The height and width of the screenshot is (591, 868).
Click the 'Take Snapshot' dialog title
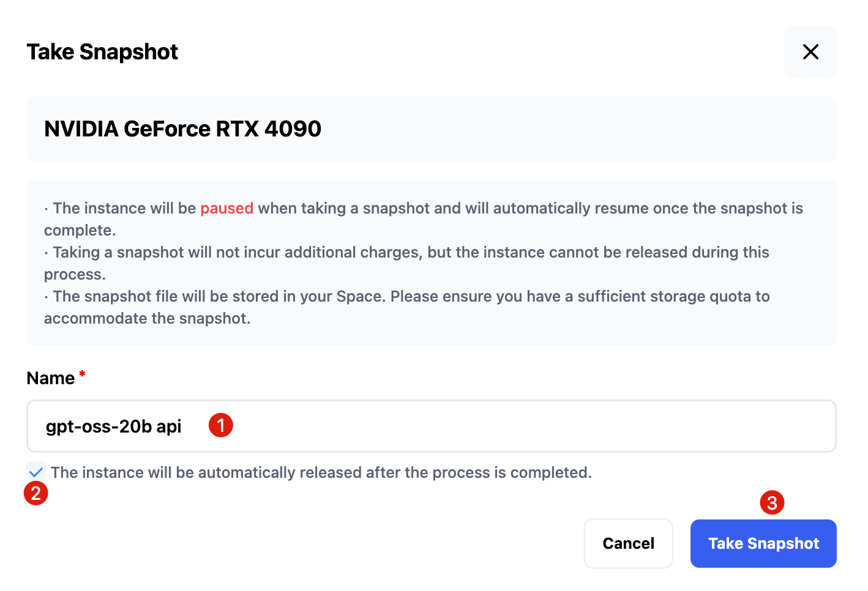click(x=102, y=52)
